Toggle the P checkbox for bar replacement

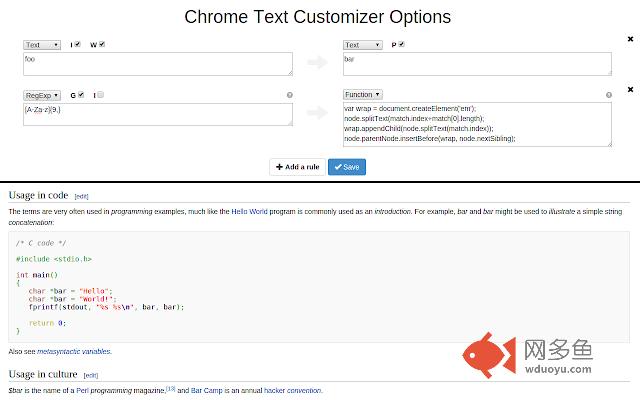(x=402, y=44)
